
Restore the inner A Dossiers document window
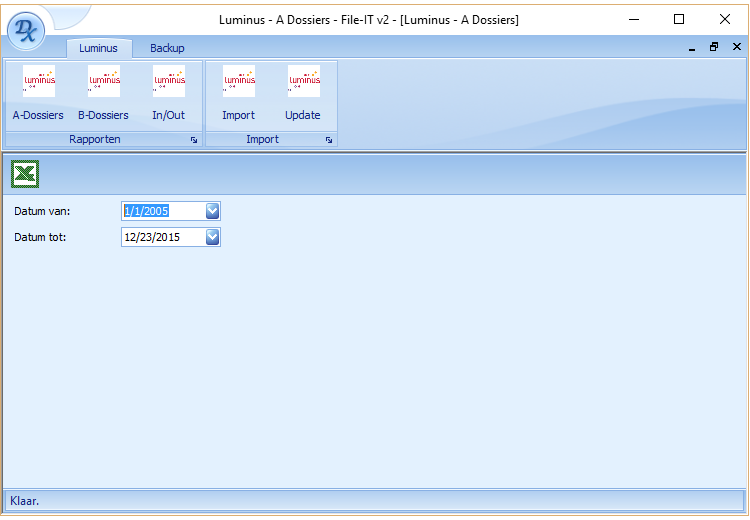714,47
